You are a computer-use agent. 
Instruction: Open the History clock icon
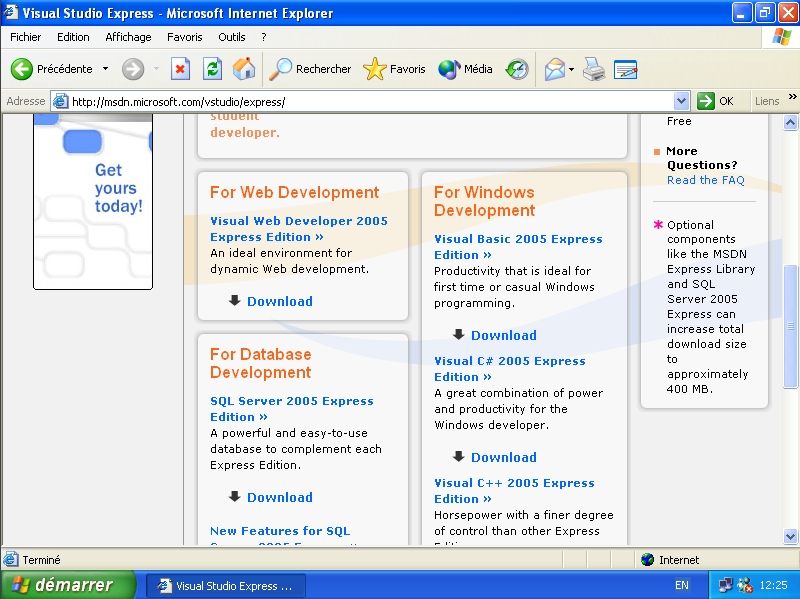pyautogui.click(x=517, y=69)
